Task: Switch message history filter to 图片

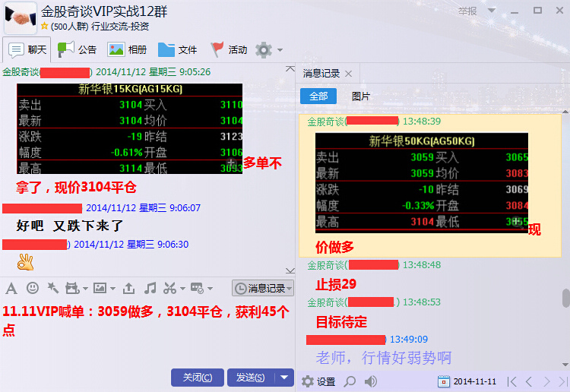Action: (x=361, y=96)
